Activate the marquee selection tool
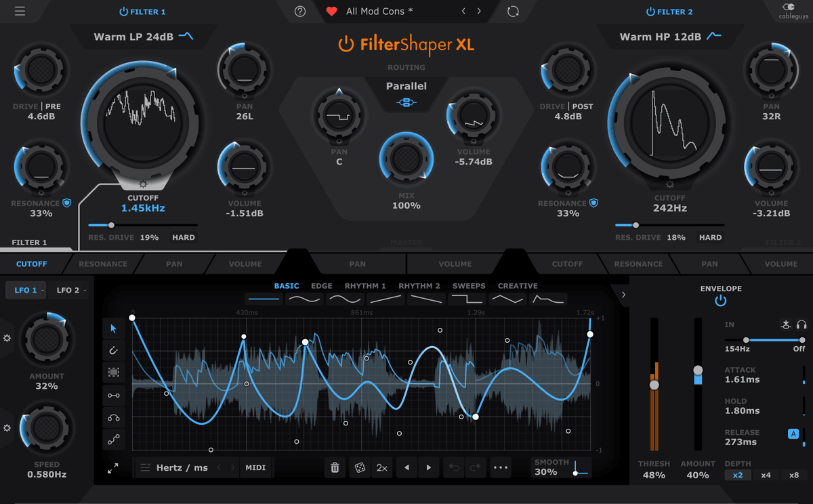 click(x=114, y=372)
